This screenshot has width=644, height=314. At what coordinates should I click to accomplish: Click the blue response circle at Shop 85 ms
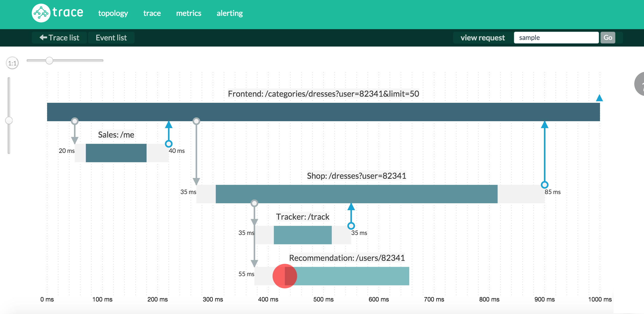pos(544,185)
